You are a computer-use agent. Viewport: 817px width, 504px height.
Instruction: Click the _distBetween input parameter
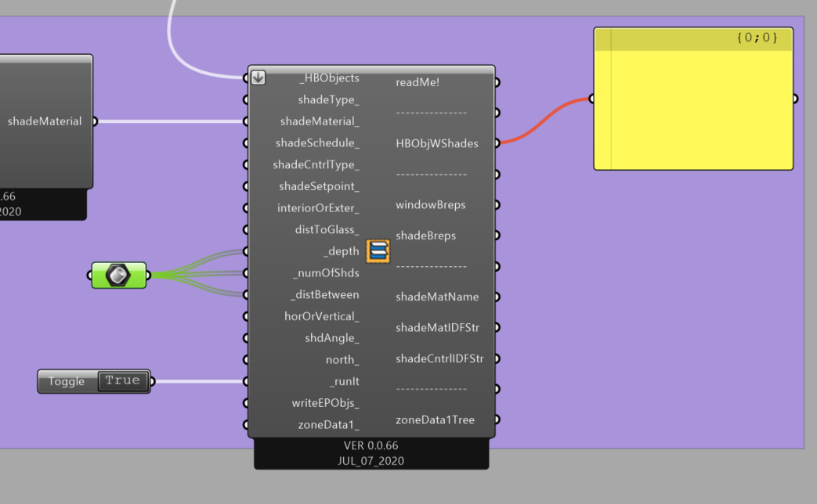(324, 295)
